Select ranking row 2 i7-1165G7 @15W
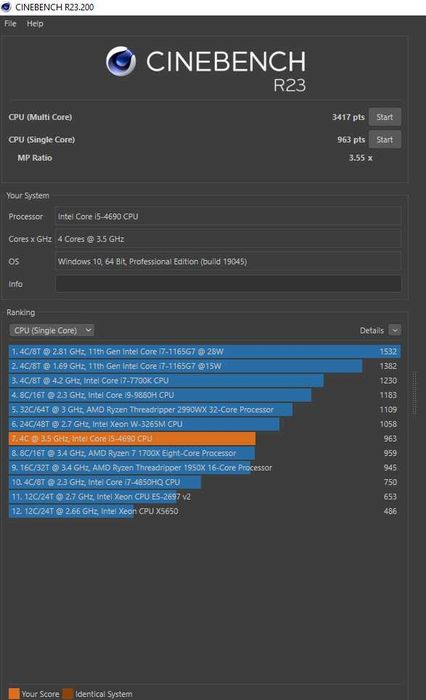The width and height of the screenshot is (426, 700). (x=205, y=366)
